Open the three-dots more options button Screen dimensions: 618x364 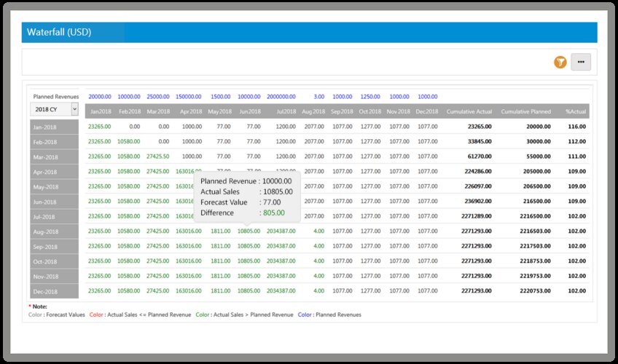(x=580, y=62)
